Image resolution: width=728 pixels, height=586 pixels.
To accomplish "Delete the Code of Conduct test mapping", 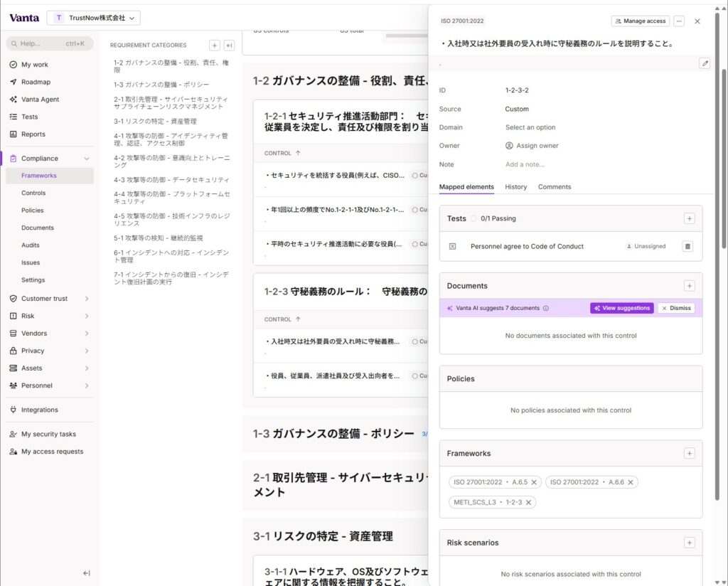I will (687, 246).
